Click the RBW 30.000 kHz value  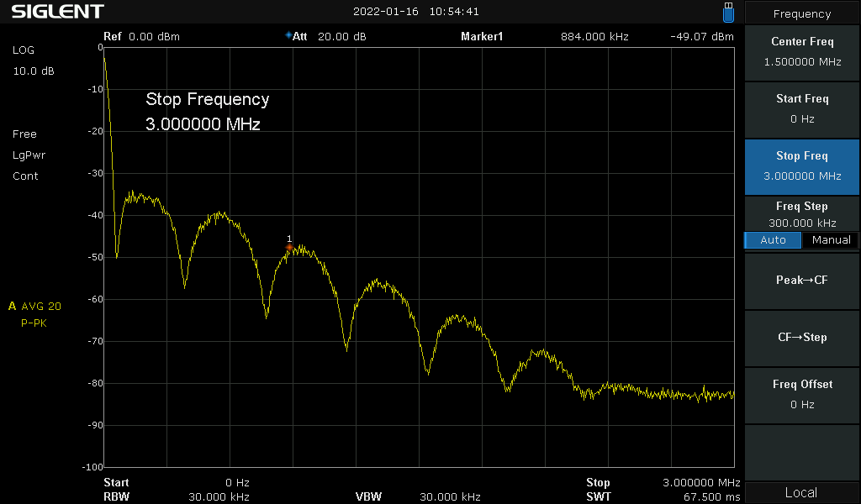(219, 497)
